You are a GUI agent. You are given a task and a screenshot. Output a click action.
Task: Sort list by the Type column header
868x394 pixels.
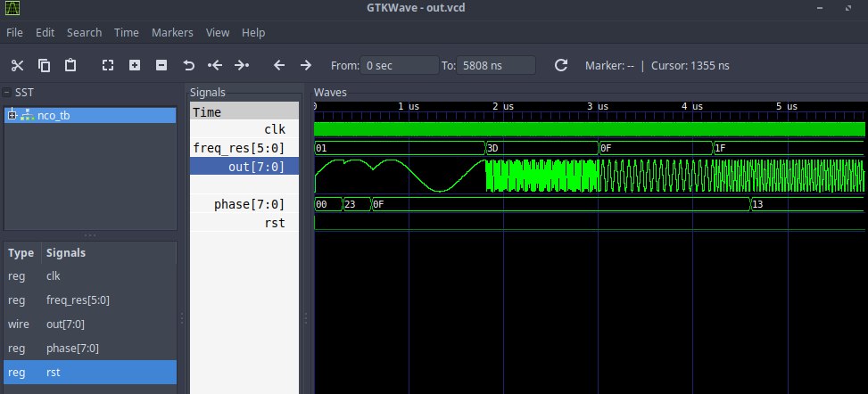pos(21,253)
